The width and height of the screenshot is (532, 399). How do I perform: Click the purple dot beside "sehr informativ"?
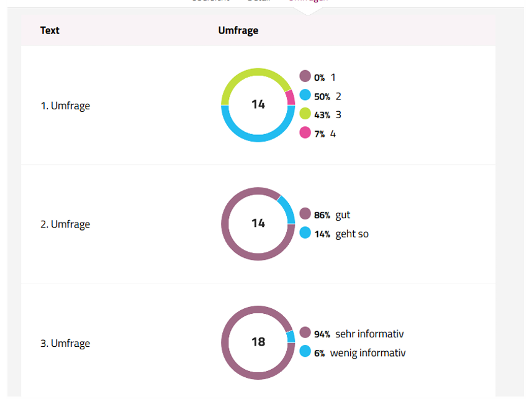click(305, 332)
